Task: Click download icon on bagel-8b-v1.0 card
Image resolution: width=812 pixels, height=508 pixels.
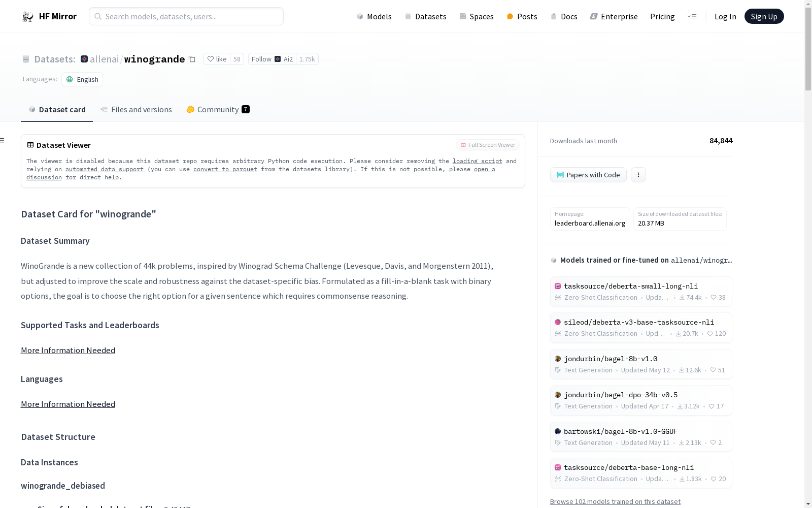Action: (x=682, y=370)
